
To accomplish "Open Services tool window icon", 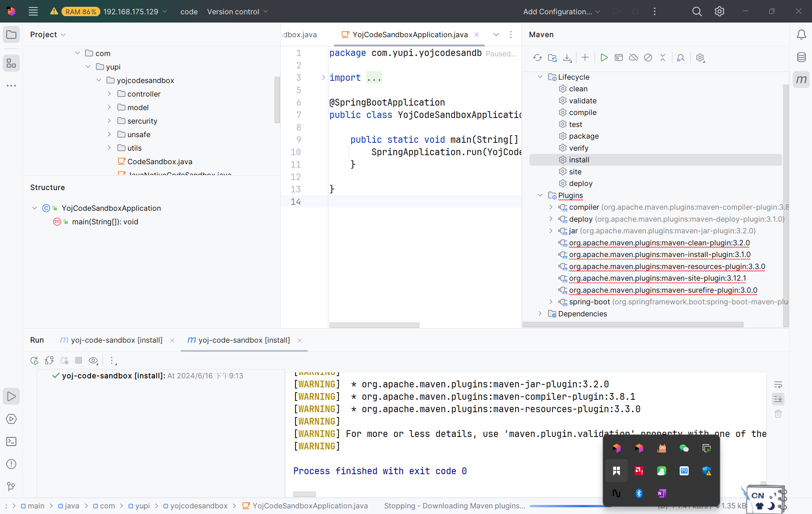I will (11, 419).
